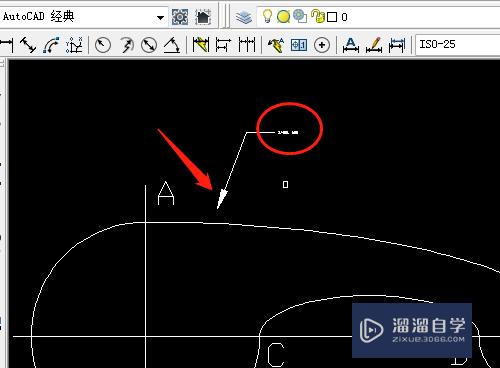This screenshot has height=368, width=500.
Task: Choose the Continue dimension tool
Action: [247, 45]
